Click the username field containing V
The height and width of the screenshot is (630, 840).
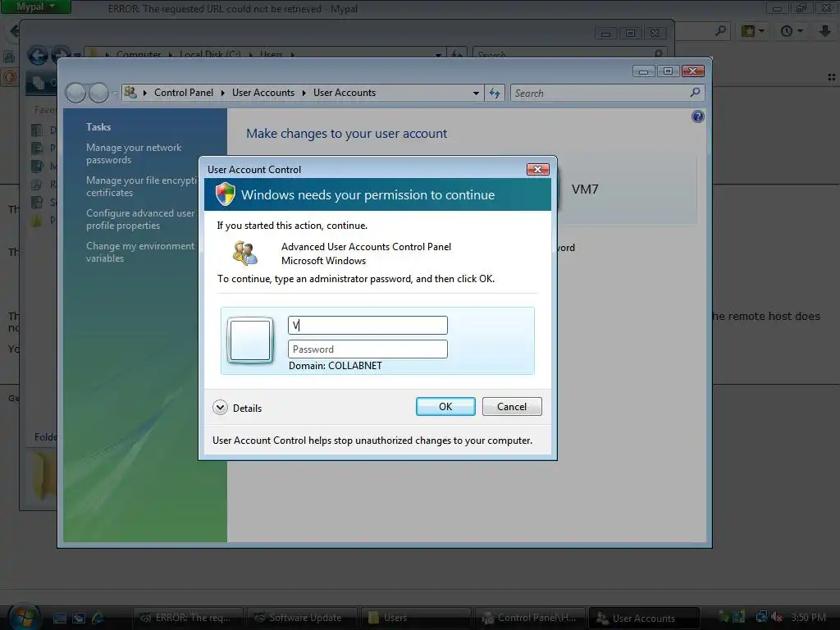[367, 325]
